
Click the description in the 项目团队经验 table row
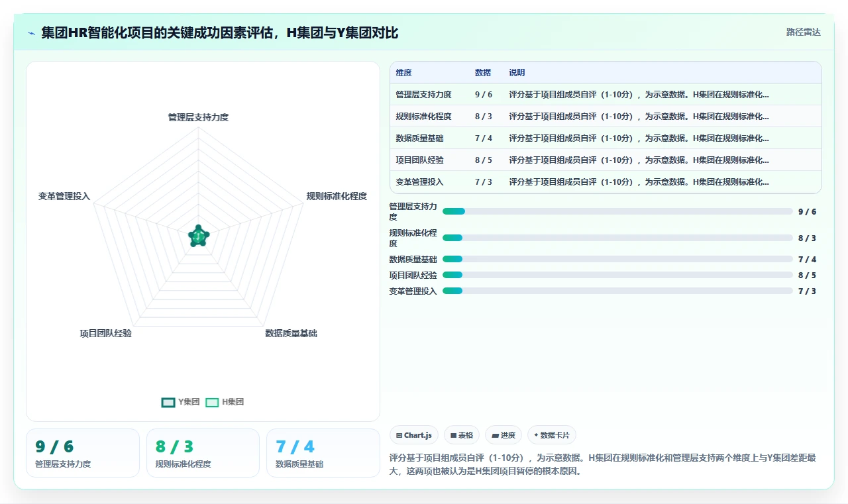639,160
